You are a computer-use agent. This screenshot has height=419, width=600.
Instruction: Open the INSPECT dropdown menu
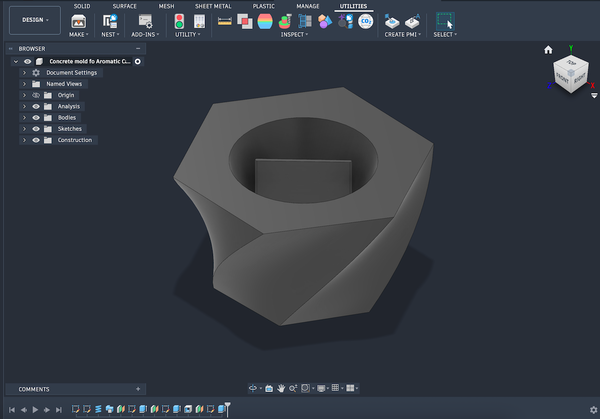[294, 34]
